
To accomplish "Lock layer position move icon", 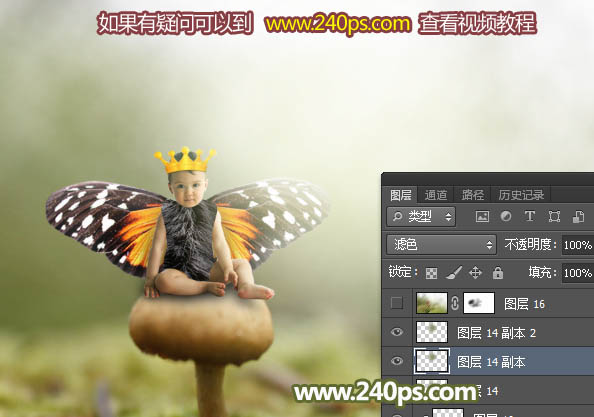I will tap(475, 273).
